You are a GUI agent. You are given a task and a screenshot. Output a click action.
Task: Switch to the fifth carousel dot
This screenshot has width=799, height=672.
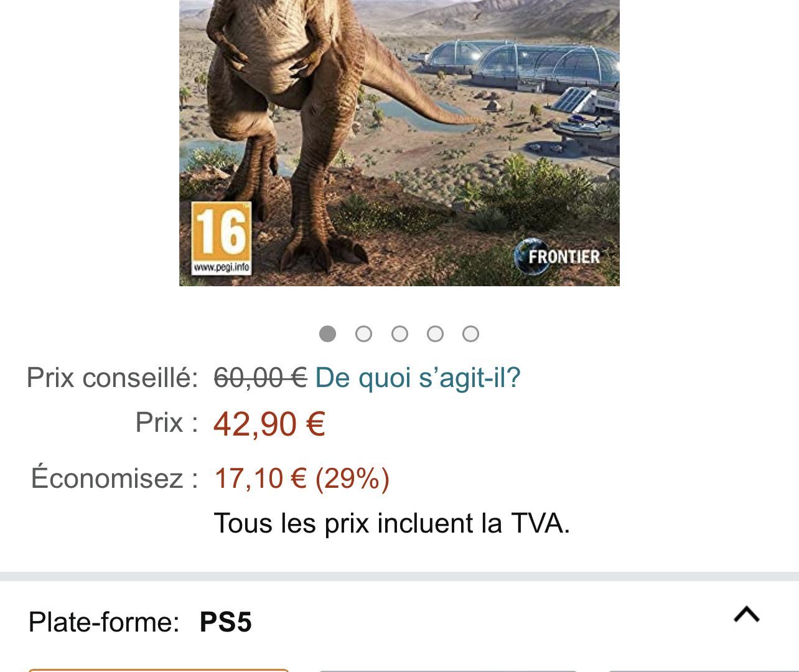coord(471,334)
